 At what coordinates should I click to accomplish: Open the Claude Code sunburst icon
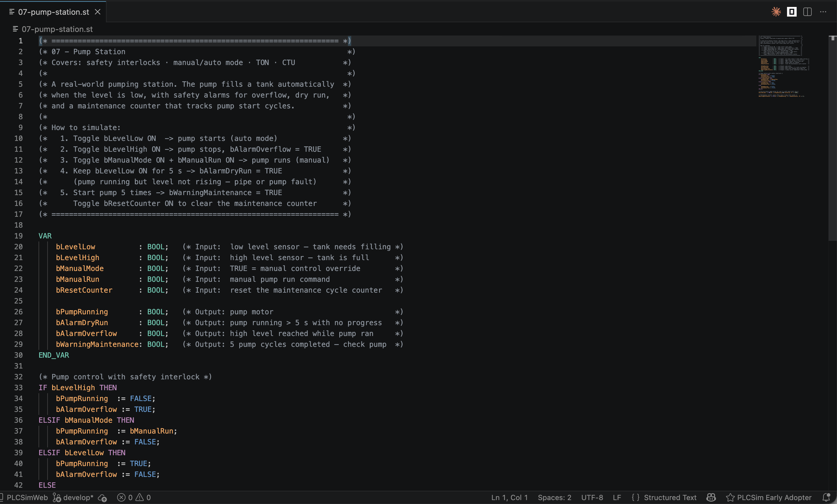(776, 12)
